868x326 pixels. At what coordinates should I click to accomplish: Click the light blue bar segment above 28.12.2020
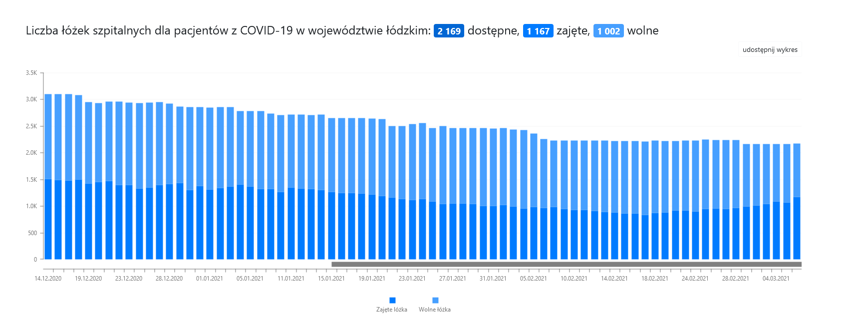169,144
